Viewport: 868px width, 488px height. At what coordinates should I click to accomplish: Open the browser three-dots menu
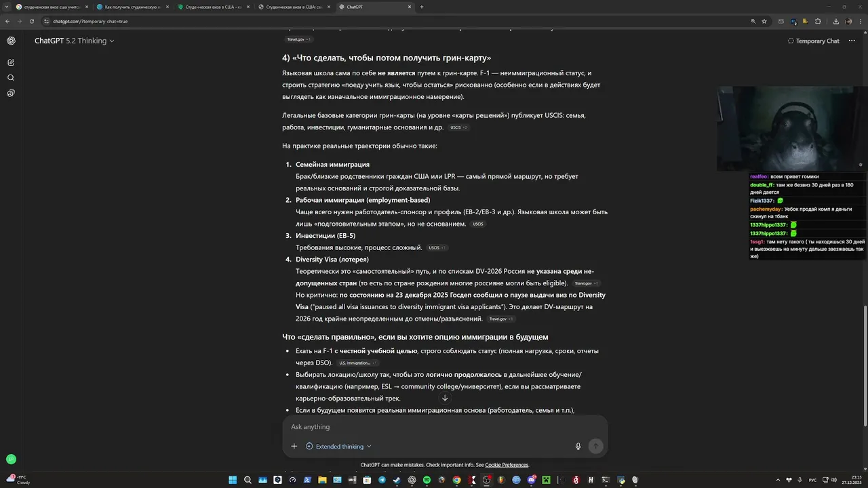(860, 21)
